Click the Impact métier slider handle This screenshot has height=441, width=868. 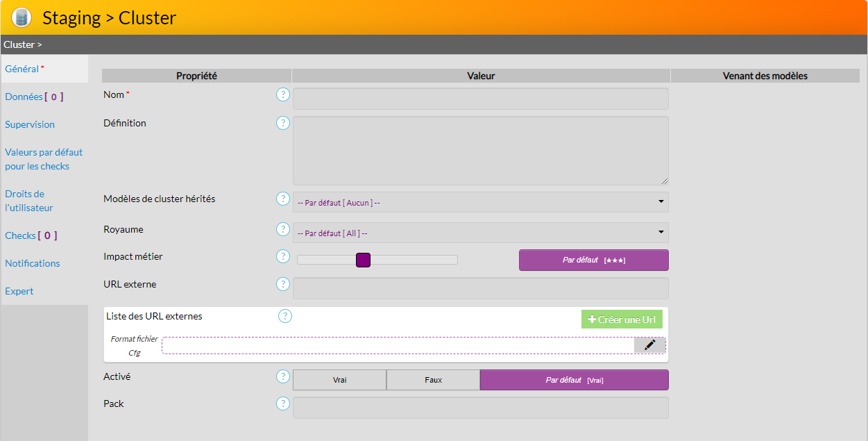tap(363, 260)
